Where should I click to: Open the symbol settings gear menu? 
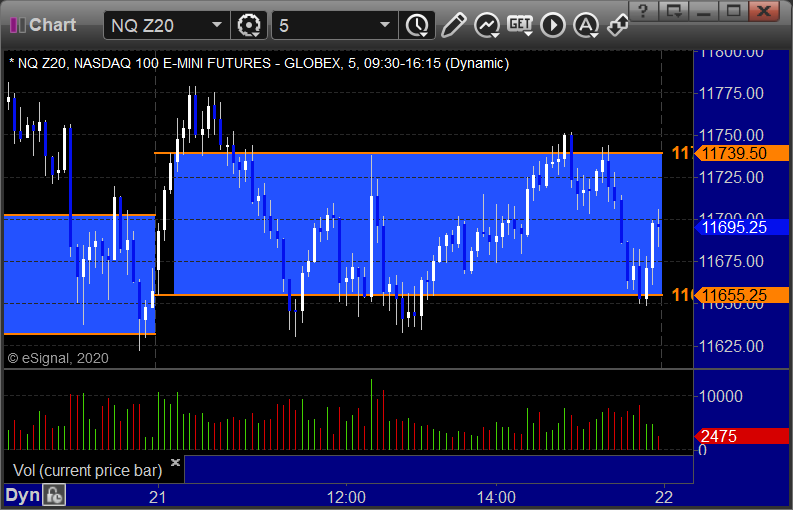(x=249, y=25)
